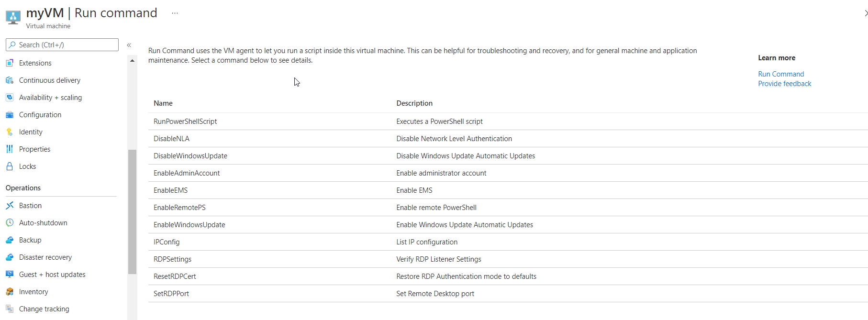The image size is (868, 320).
Task: Open the Locks settings
Action: (27, 166)
